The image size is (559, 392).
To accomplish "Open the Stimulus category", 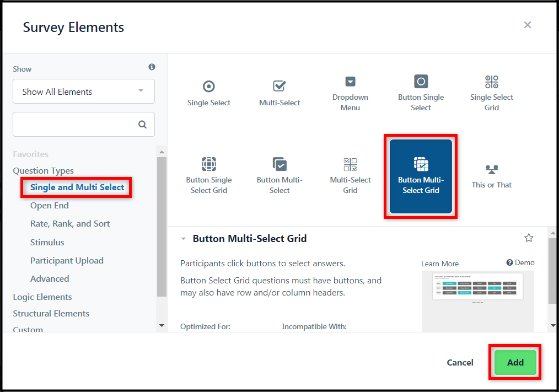I will 47,242.
